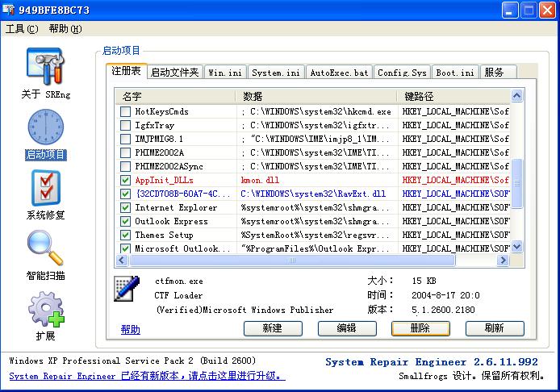Click the vertical scrollbar thumb
Viewport: 560px width, 392px height.
[x=516, y=183]
